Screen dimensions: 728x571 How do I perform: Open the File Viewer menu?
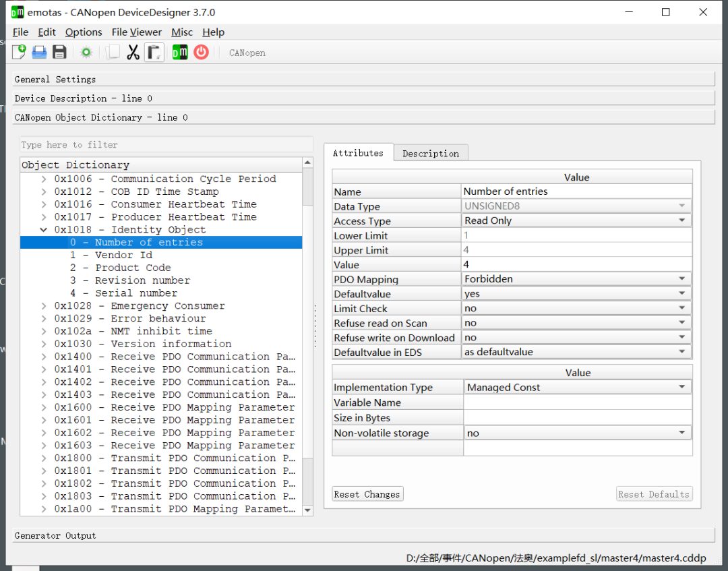[136, 32]
